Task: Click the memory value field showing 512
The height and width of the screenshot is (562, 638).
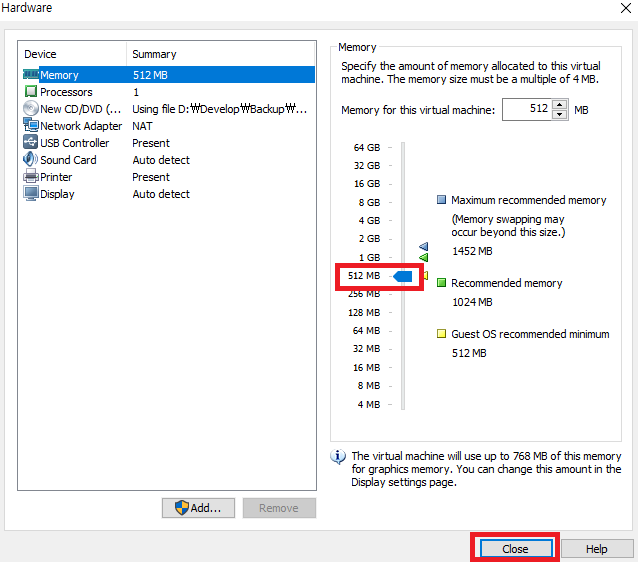Action: pyautogui.click(x=527, y=109)
